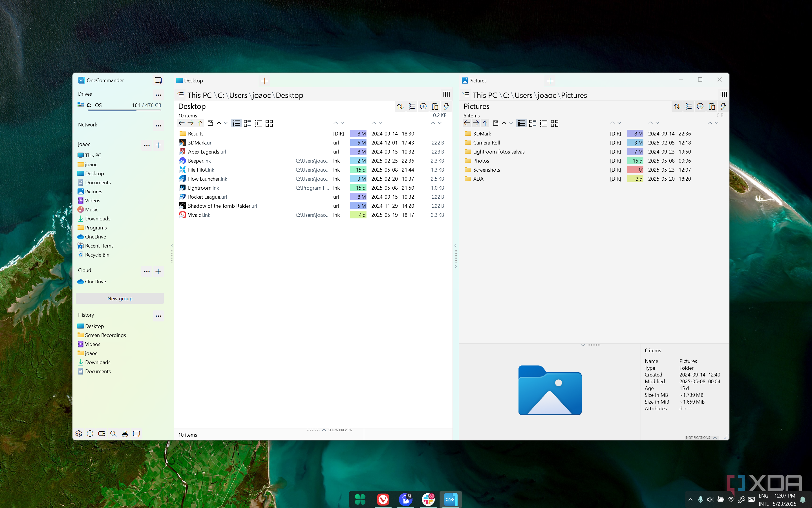
Task: Click folder tree menu icon left of Desktop path
Action: (180, 95)
